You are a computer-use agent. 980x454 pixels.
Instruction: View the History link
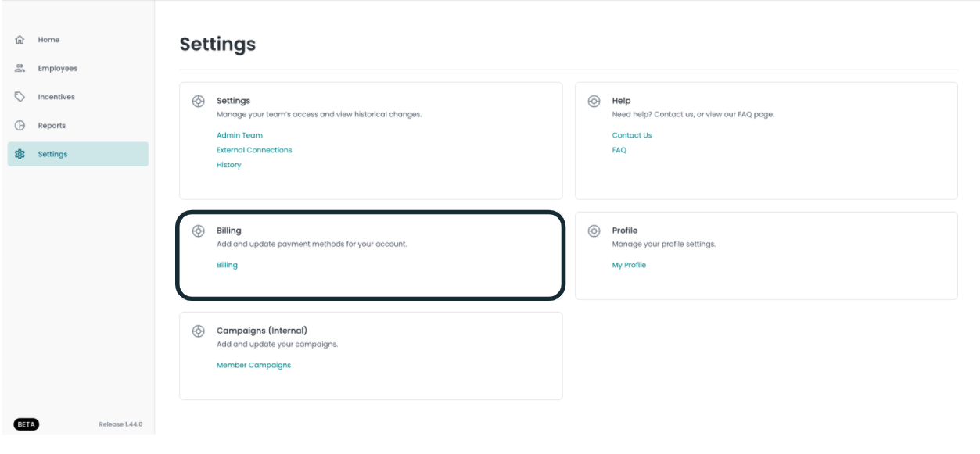tap(228, 165)
